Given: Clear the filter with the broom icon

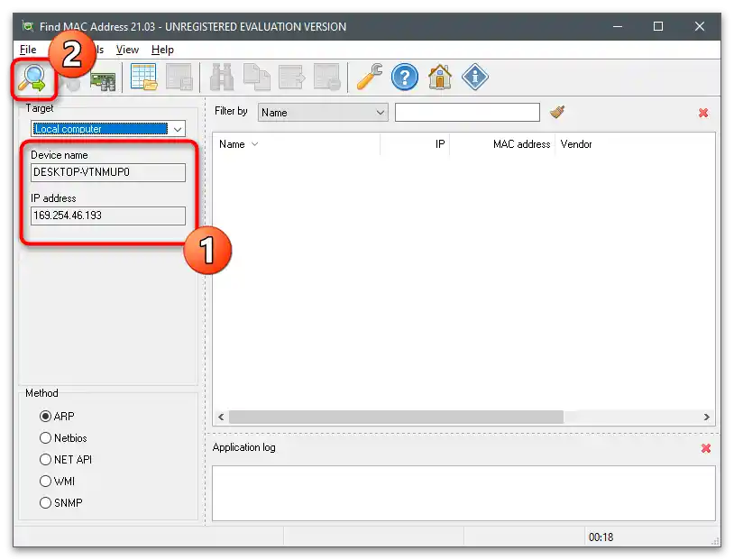Looking at the screenshot, I should [x=557, y=112].
